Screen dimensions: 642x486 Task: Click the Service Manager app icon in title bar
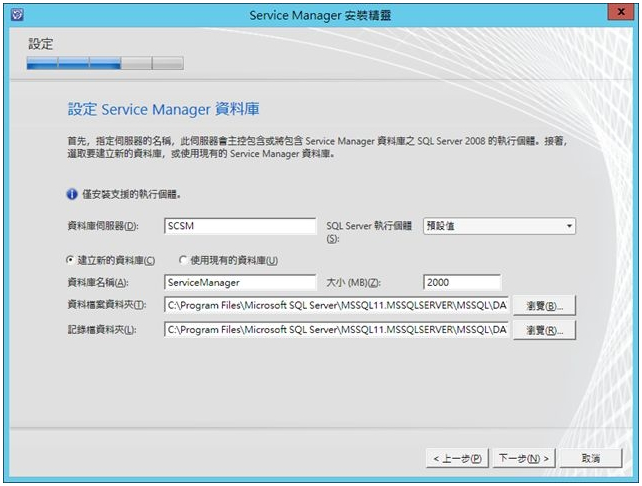17,15
